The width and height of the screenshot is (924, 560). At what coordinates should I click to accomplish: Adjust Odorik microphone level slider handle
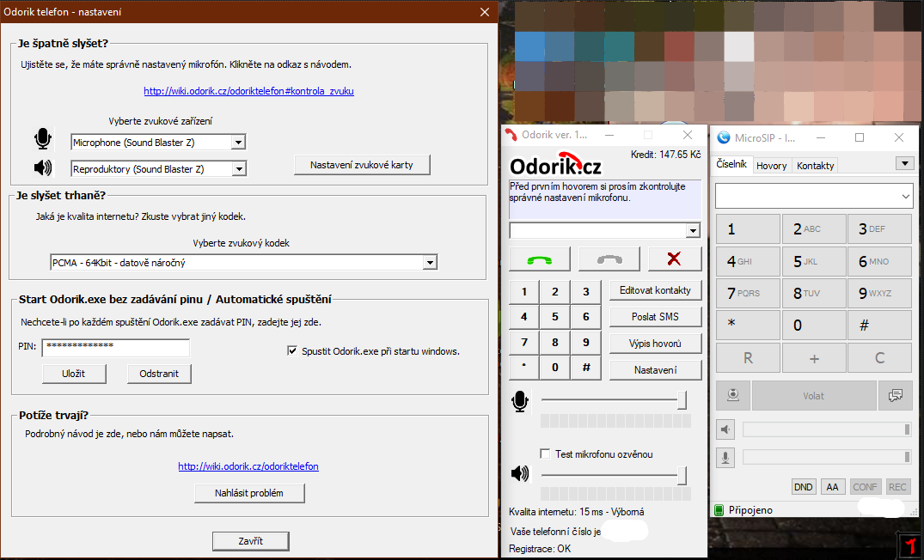[x=682, y=400]
